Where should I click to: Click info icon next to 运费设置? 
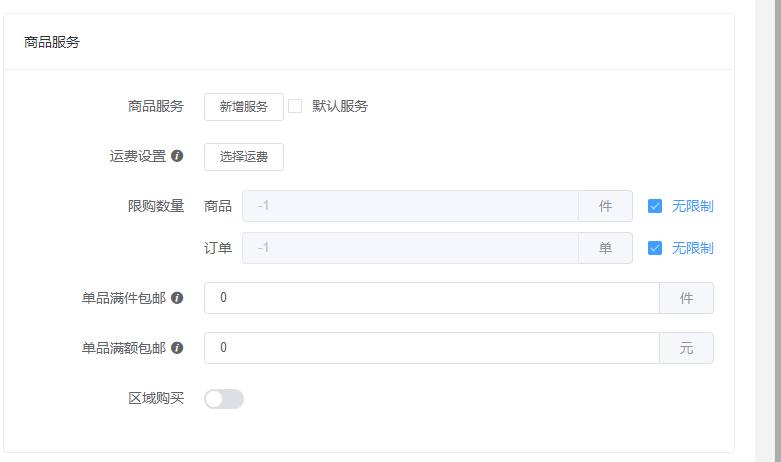[177, 156]
